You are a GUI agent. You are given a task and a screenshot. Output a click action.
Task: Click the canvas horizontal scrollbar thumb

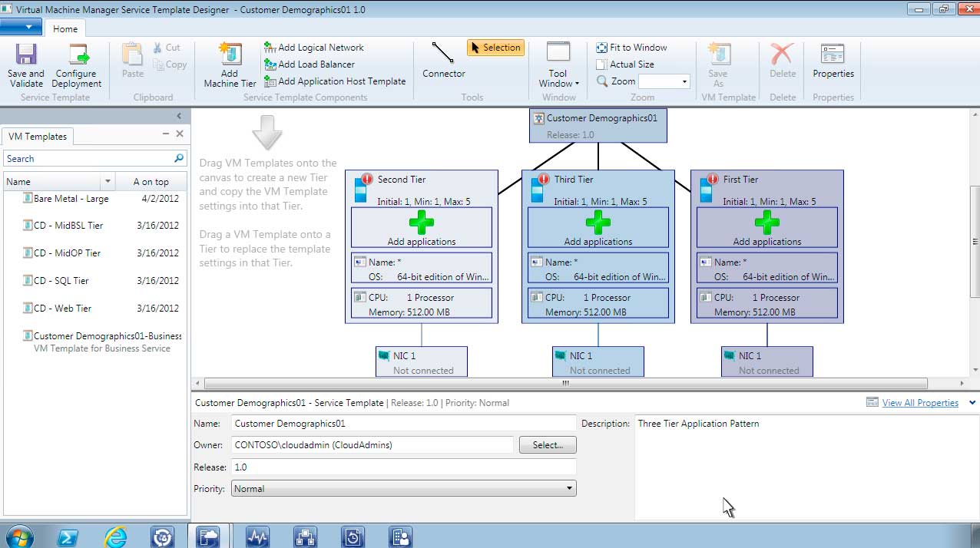point(566,383)
